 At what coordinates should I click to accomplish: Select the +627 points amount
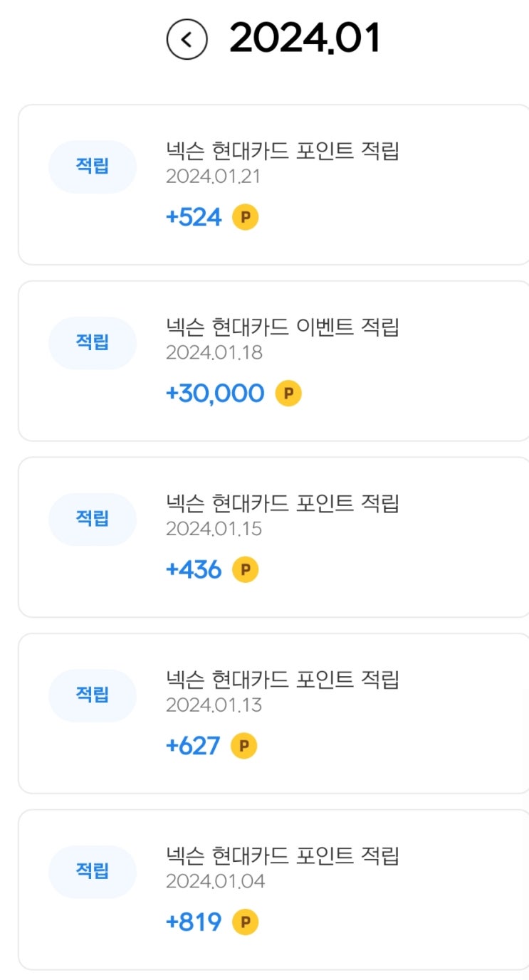click(193, 746)
